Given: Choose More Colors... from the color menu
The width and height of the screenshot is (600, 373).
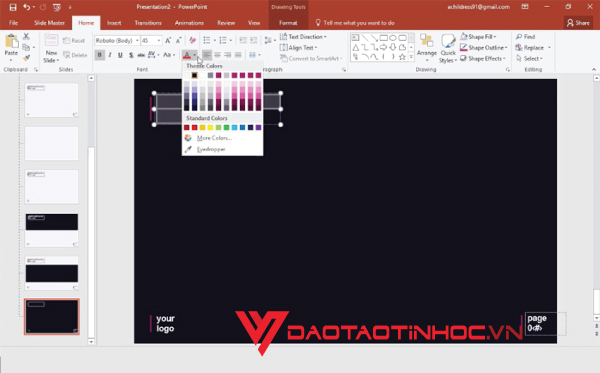Looking at the screenshot, I should tap(214, 138).
